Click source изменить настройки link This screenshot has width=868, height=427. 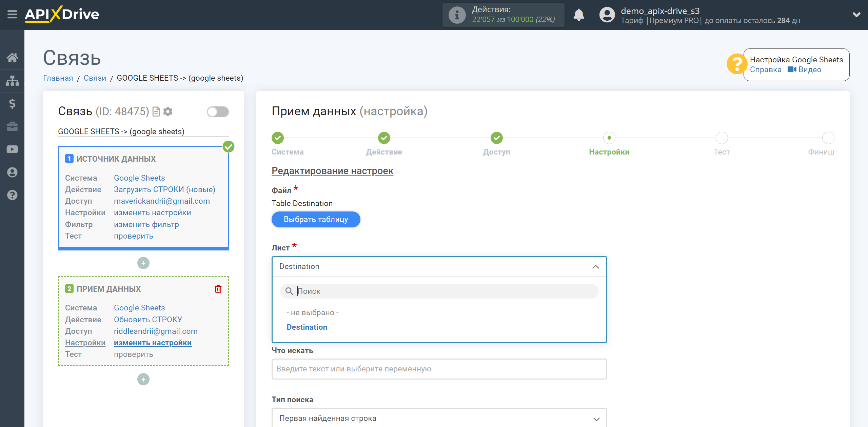click(152, 212)
